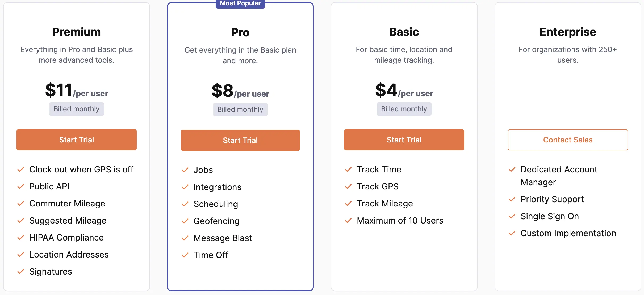Select the checkmark beside Geofencing
644x295 pixels.
tap(185, 221)
